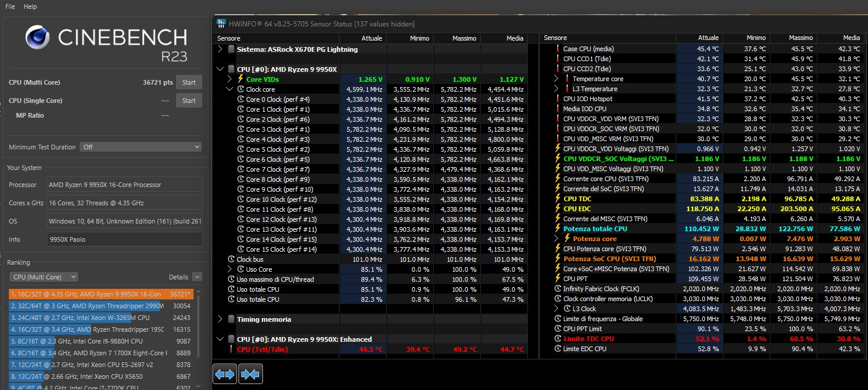
Task: Click the lightning icon beside Potenza totale CPU
Action: (558, 229)
